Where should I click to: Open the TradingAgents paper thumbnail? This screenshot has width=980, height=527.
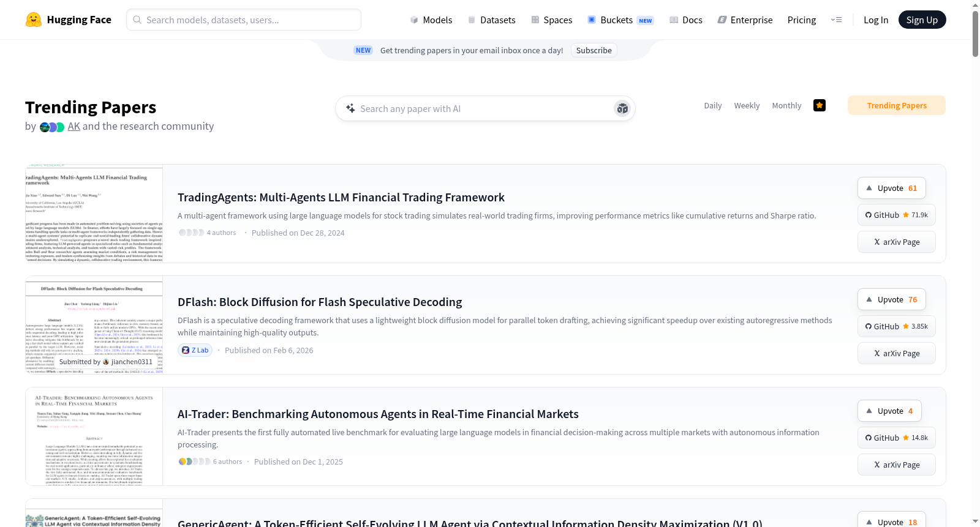(x=94, y=214)
